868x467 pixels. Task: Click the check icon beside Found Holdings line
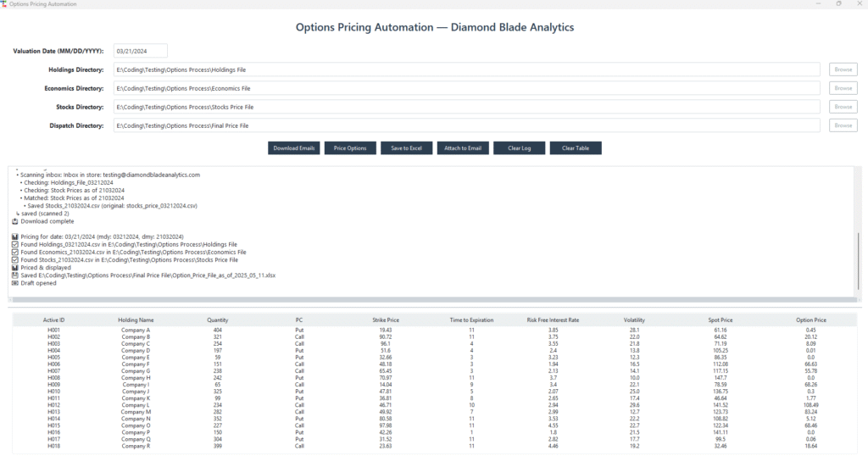[x=15, y=245]
